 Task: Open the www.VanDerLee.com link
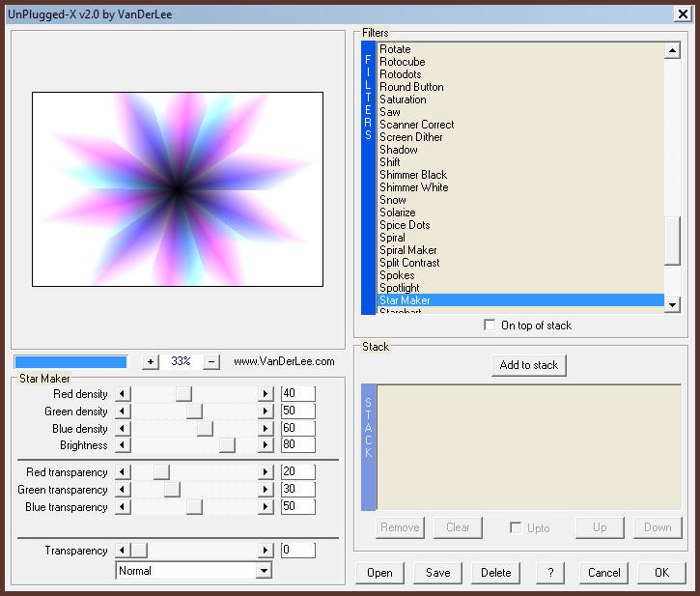tap(284, 361)
